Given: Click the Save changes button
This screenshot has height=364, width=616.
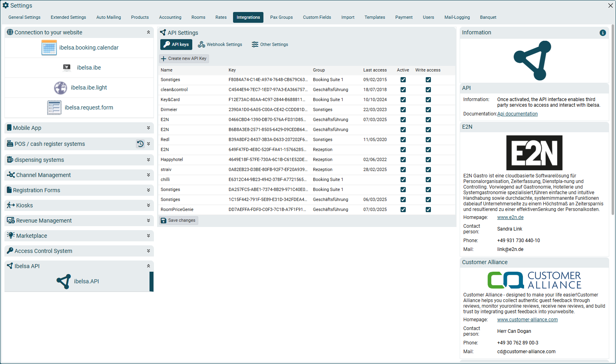Looking at the screenshot, I should click(x=178, y=220).
